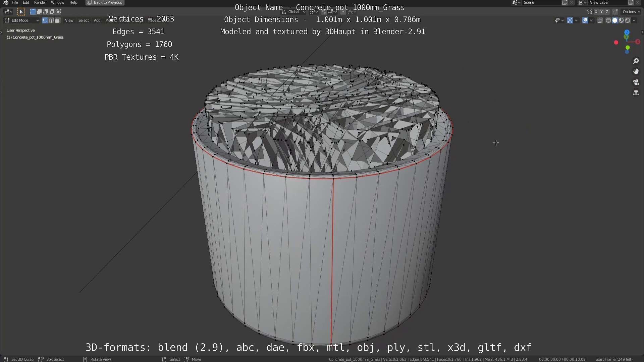Open the proportional falloff dropdown

(352, 12)
